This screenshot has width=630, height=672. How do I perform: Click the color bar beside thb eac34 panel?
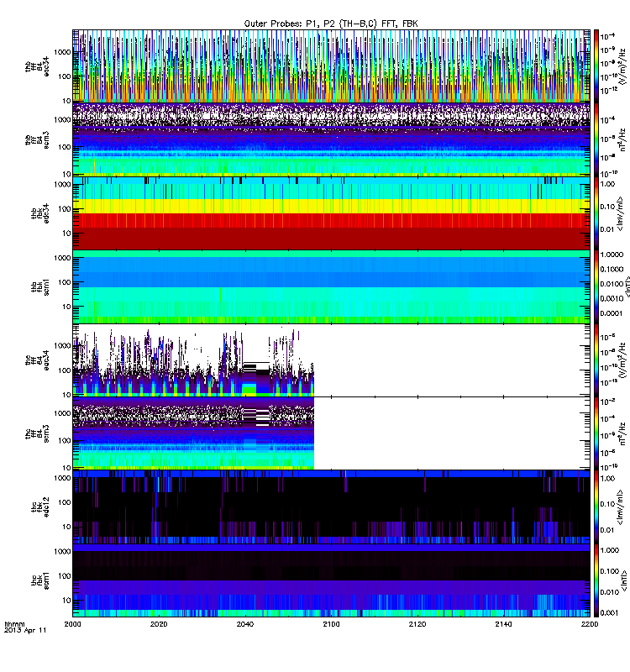(x=596, y=66)
